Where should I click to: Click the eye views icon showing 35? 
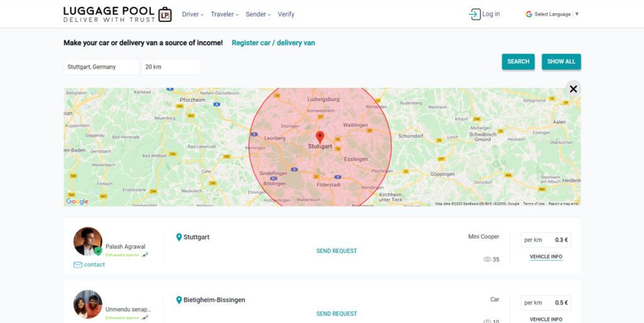[487, 260]
